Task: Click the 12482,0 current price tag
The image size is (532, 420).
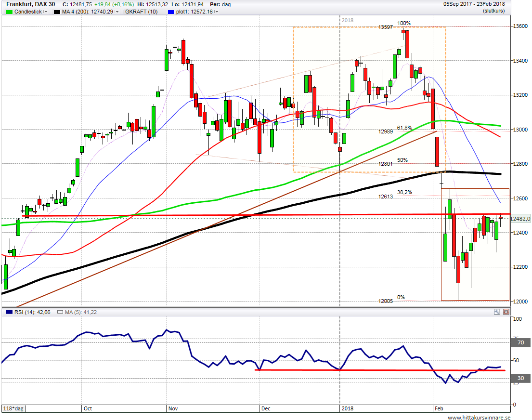Action: [x=520, y=219]
